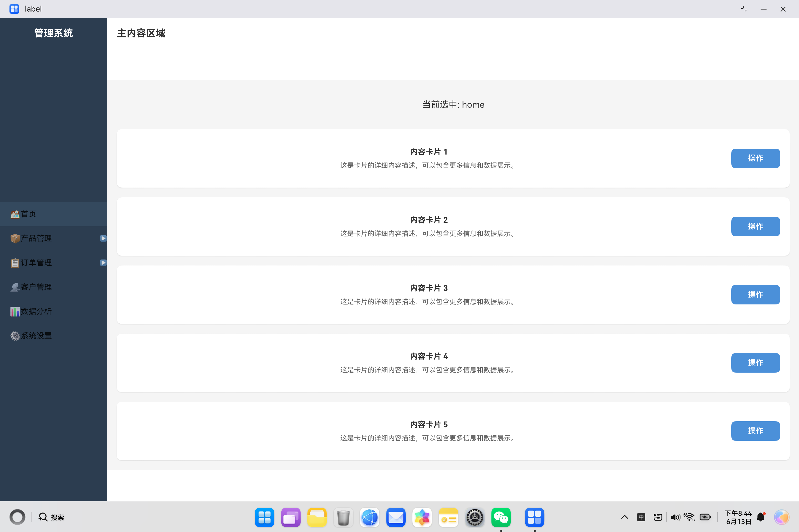799x532 pixels.
Task: Click the 内容卡片 4 title
Action: click(429, 356)
